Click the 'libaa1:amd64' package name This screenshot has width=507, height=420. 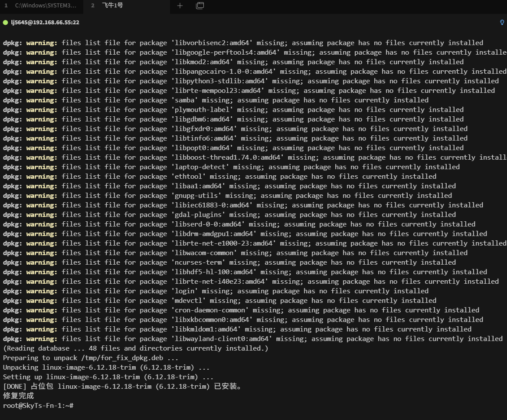coord(198,186)
